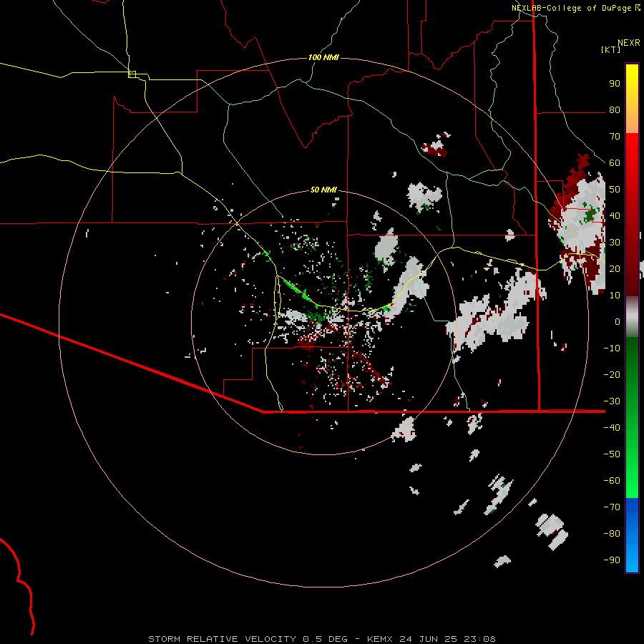Click the [KT] units label

pos(611,49)
